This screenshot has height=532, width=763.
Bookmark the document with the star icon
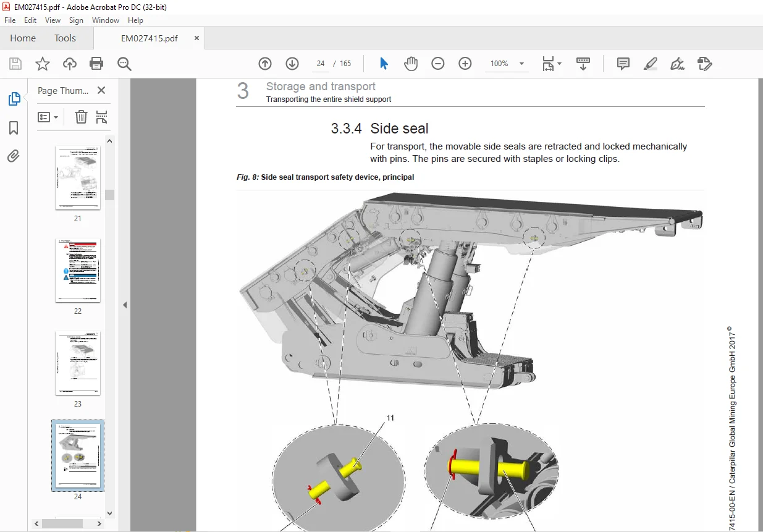point(43,64)
